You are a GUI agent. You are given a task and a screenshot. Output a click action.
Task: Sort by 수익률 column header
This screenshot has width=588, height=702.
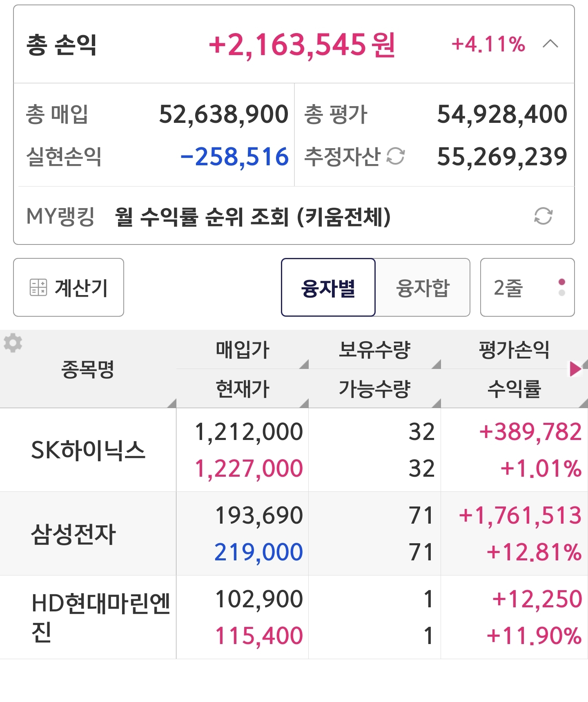click(514, 388)
